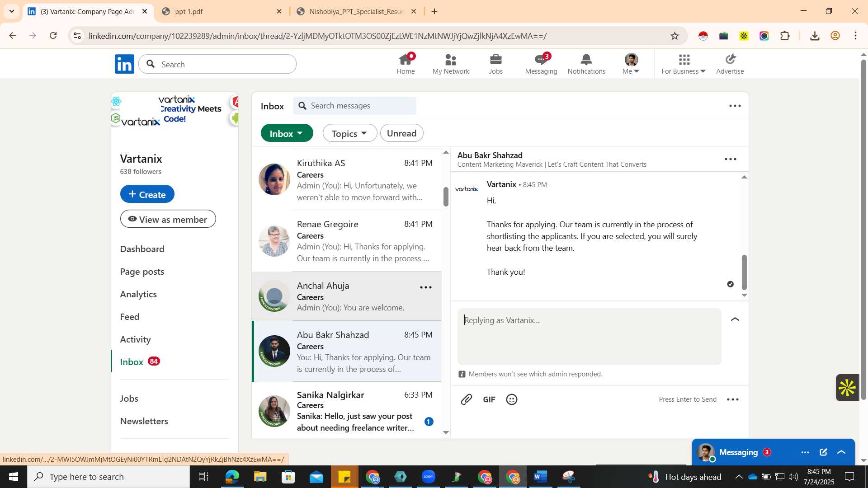
Task: Click message thread scrollbar thumb
Action: (x=744, y=272)
